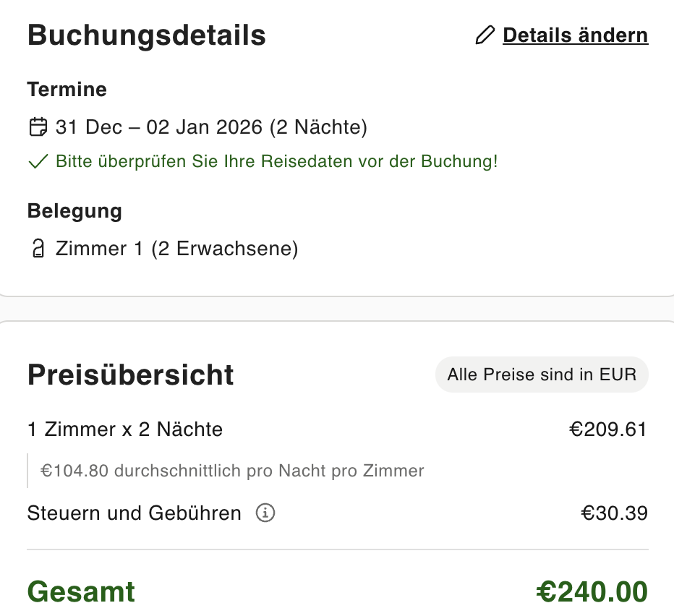Click the Alle Preise sind in EUR badge
This screenshot has height=616, width=674.
542,375
